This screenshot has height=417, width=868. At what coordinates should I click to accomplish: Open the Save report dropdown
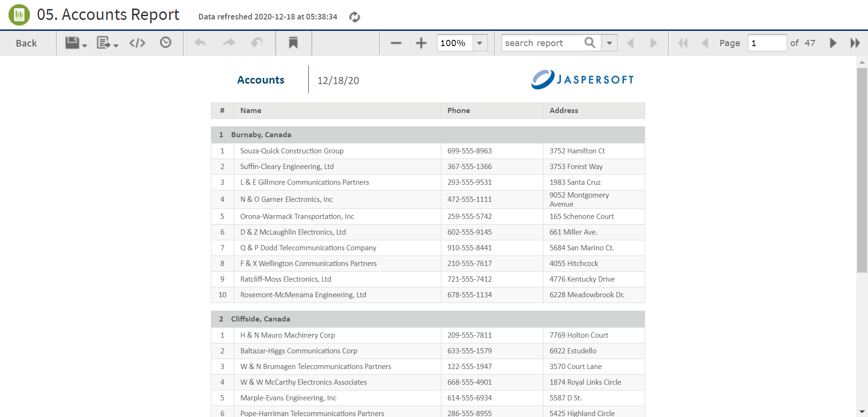point(76,43)
